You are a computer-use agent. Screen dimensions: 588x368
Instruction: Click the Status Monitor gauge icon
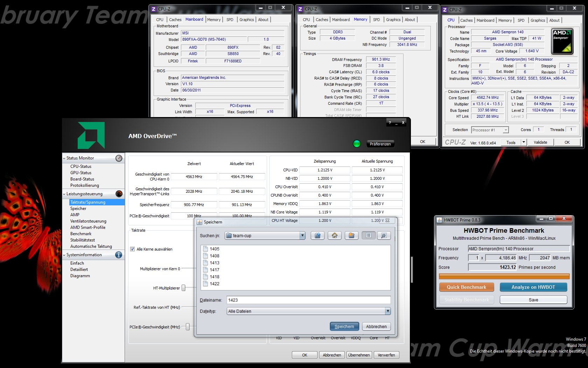[x=119, y=158]
